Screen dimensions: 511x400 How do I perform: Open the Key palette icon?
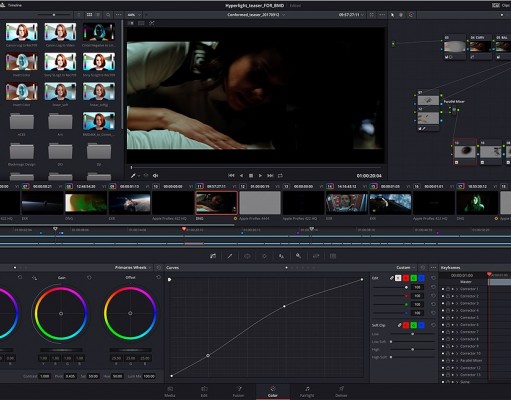pos(298,256)
